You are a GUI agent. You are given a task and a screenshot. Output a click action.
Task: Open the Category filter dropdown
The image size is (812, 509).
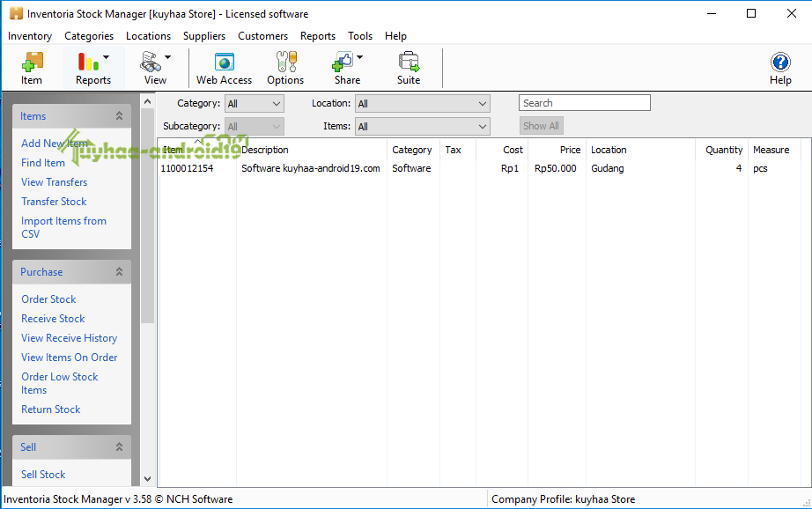point(255,104)
